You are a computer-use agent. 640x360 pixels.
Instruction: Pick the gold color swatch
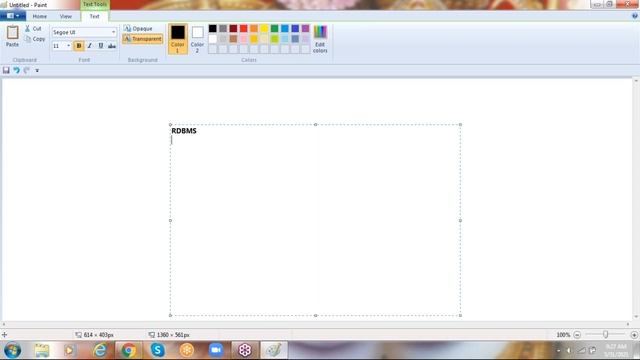point(254,39)
